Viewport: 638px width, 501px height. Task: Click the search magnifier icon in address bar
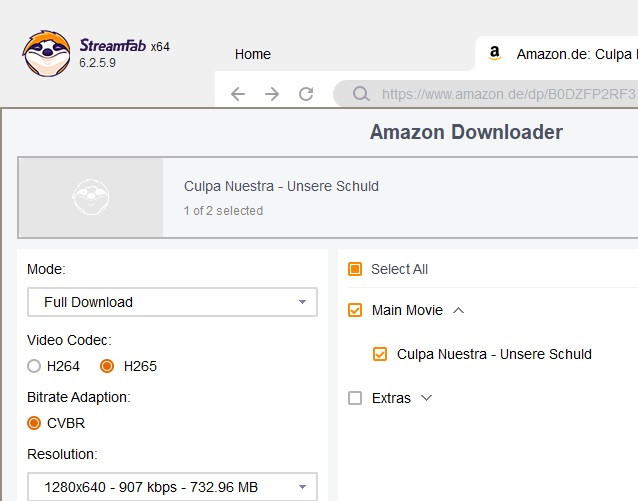361,94
